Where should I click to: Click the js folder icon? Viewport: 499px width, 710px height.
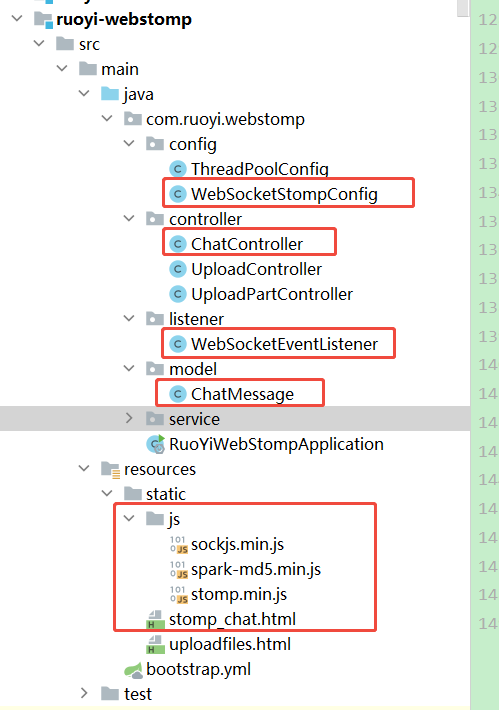click(155, 519)
